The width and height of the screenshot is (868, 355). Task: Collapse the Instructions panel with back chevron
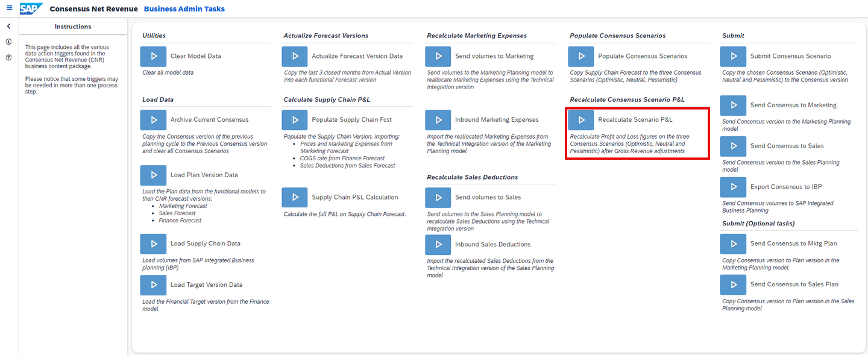(x=8, y=27)
